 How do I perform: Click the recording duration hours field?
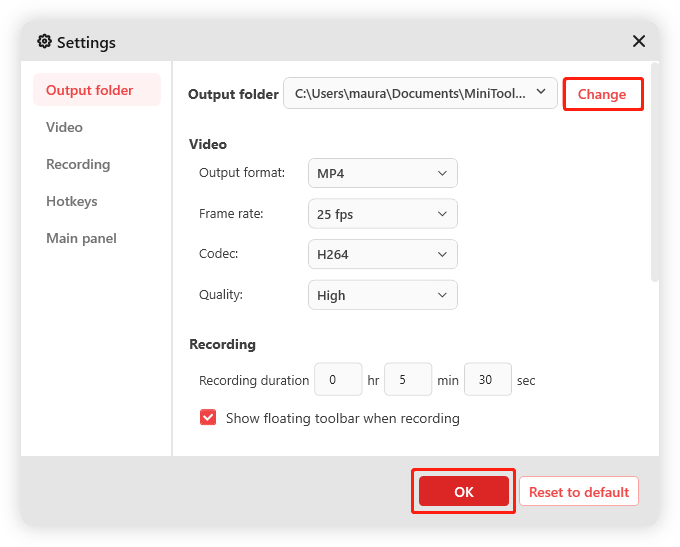tap(338, 380)
